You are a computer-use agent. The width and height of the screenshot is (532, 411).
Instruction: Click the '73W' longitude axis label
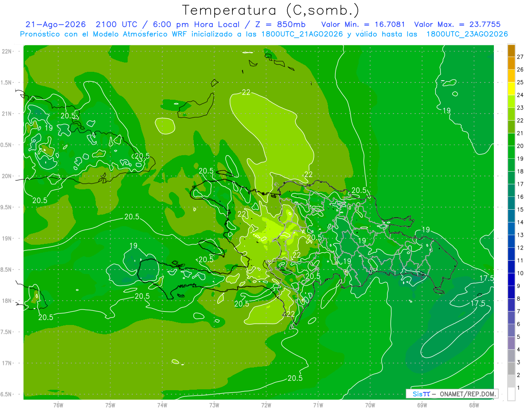[214, 405]
